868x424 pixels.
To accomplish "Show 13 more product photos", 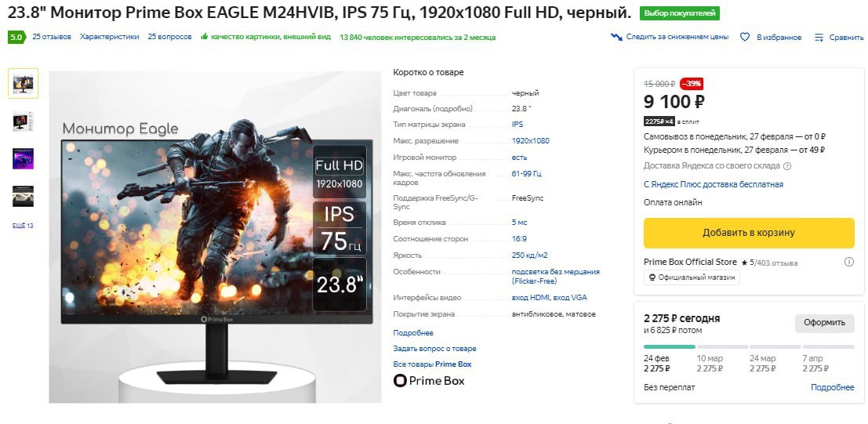I will tap(23, 226).
